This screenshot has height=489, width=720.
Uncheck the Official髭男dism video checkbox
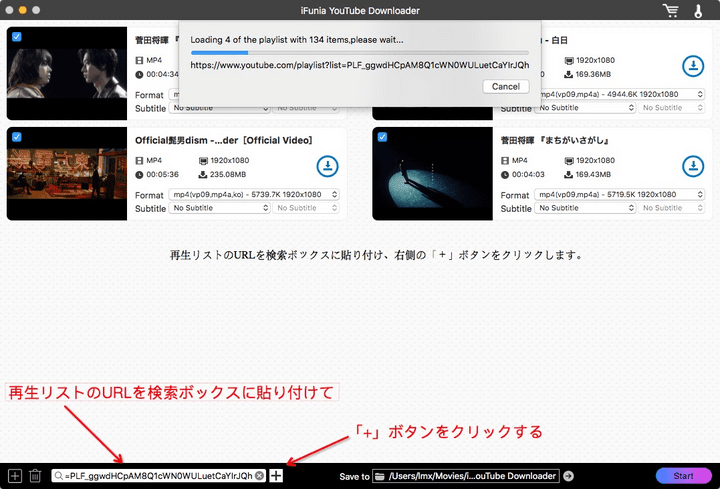17,137
